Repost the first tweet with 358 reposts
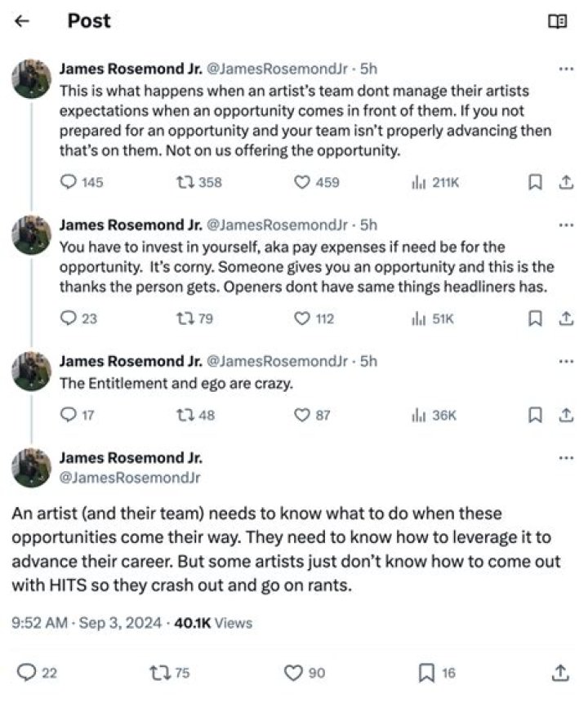The image size is (588, 703). pos(184,183)
